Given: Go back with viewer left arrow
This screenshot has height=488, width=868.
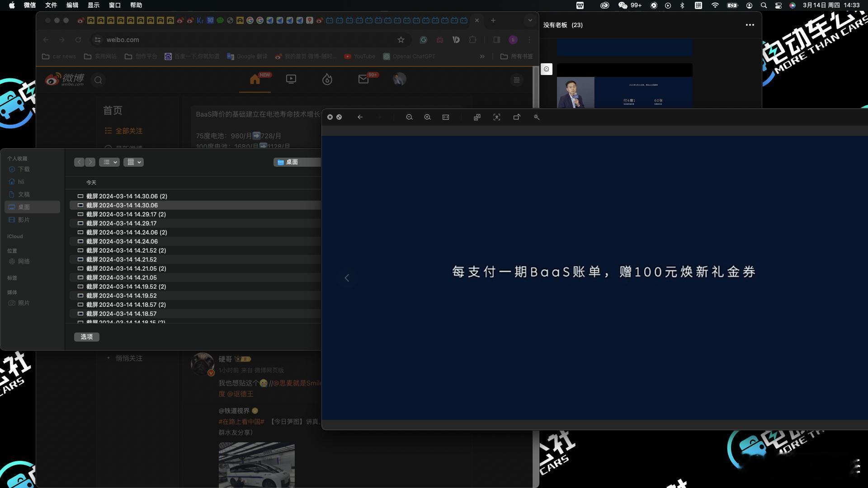Looking at the screenshot, I should pos(360,117).
